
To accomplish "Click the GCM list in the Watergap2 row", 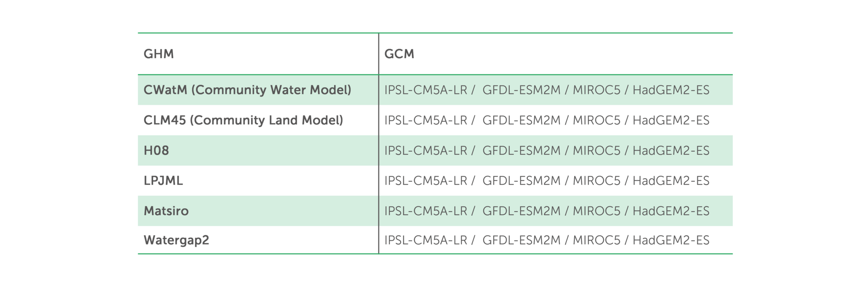I will pos(547,240).
